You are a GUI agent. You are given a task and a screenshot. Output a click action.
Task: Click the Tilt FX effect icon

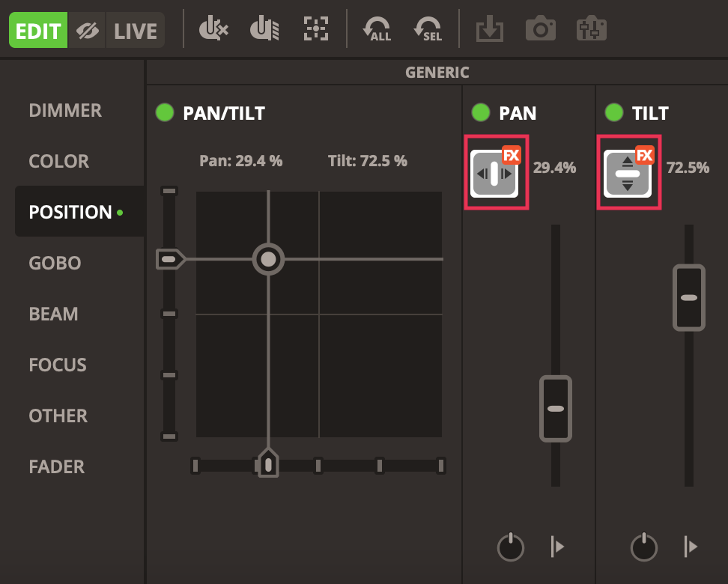tap(628, 173)
